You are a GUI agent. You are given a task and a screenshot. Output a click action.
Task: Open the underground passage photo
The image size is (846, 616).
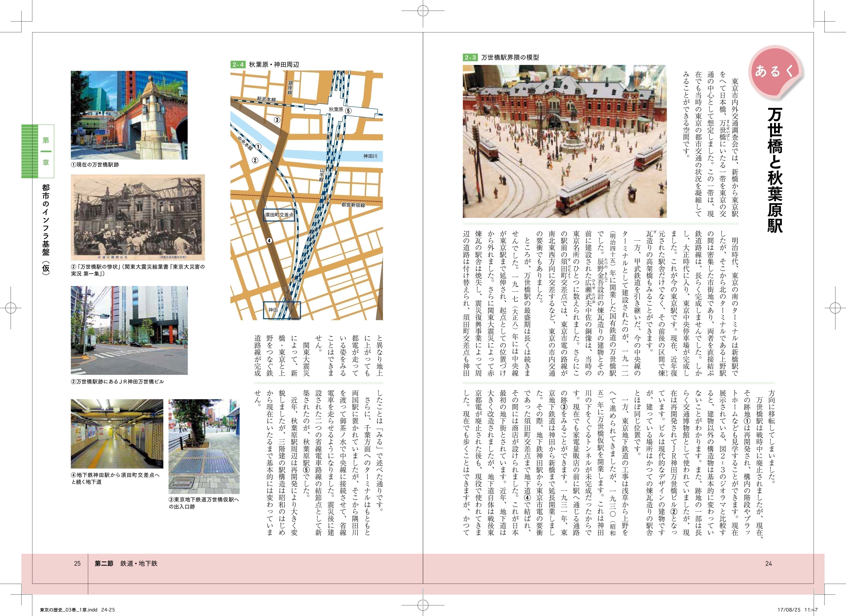point(117,434)
